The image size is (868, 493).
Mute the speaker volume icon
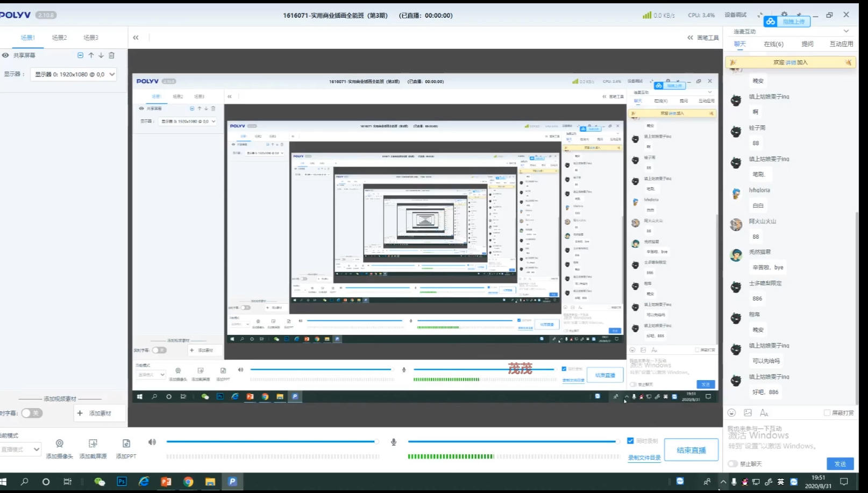(152, 442)
